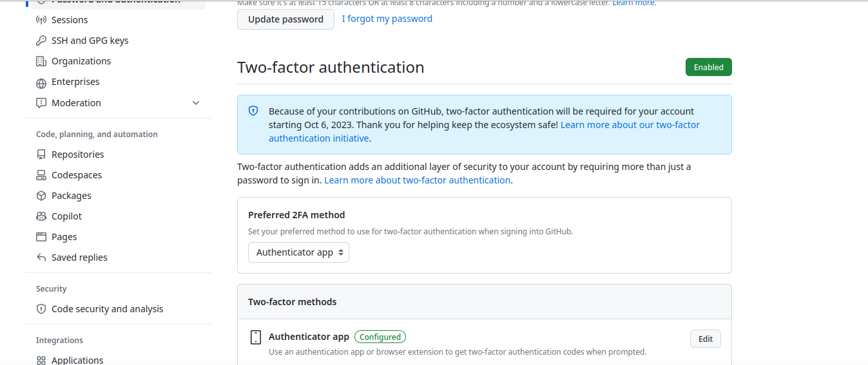Click the green Enabled status badge
The height and width of the screenshot is (365, 868).
pos(708,67)
